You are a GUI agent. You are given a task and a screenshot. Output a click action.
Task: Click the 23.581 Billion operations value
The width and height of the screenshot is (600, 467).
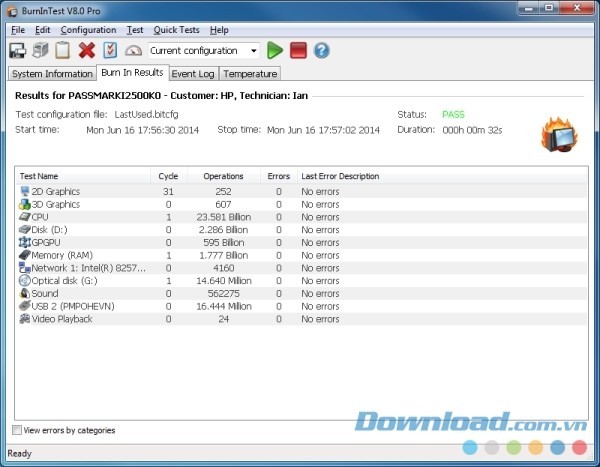[x=224, y=217]
